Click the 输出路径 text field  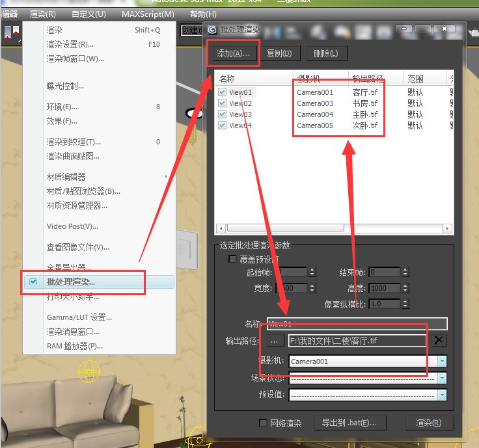click(357, 341)
